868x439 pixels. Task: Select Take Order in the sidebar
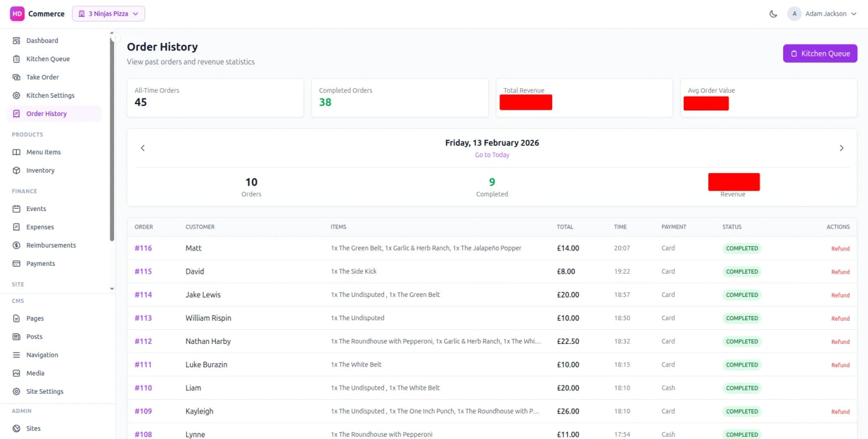tap(42, 78)
